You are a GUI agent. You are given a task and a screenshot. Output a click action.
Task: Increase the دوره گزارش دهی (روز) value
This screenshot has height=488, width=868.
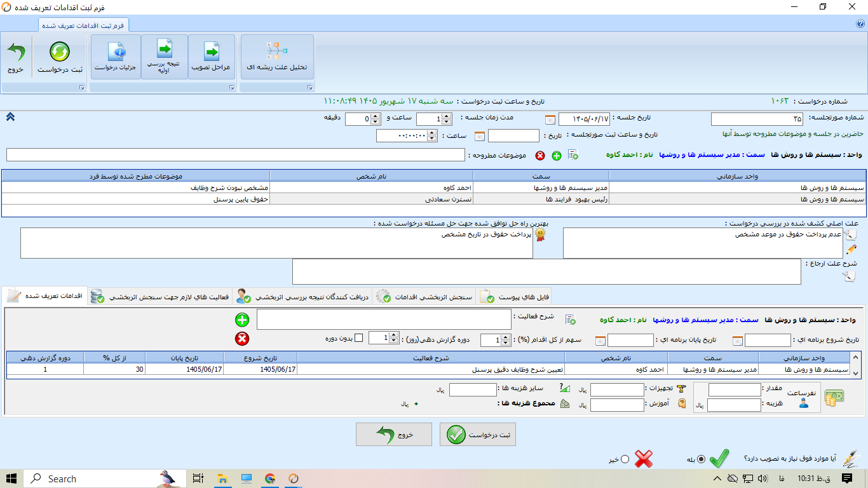coord(395,336)
